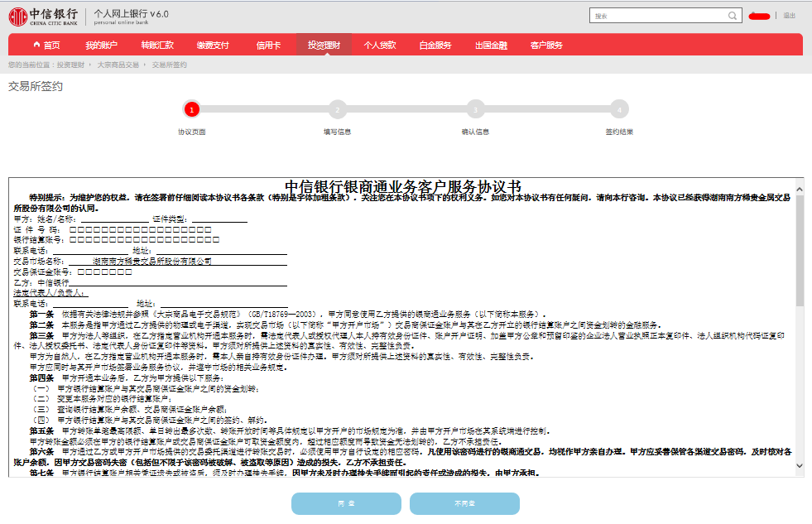The image size is (812, 524).
Task: Open the 缴费支付 menu
Action: [x=213, y=45]
